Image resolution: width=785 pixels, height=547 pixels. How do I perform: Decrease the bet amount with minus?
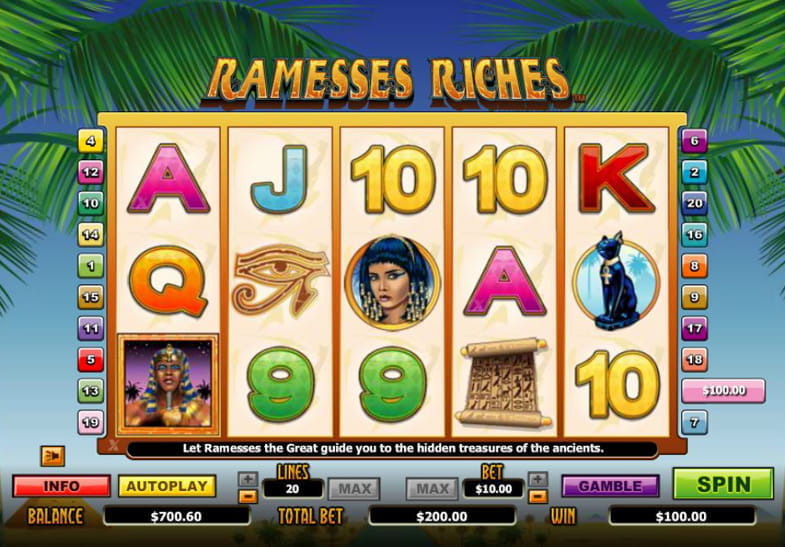pos(538,496)
